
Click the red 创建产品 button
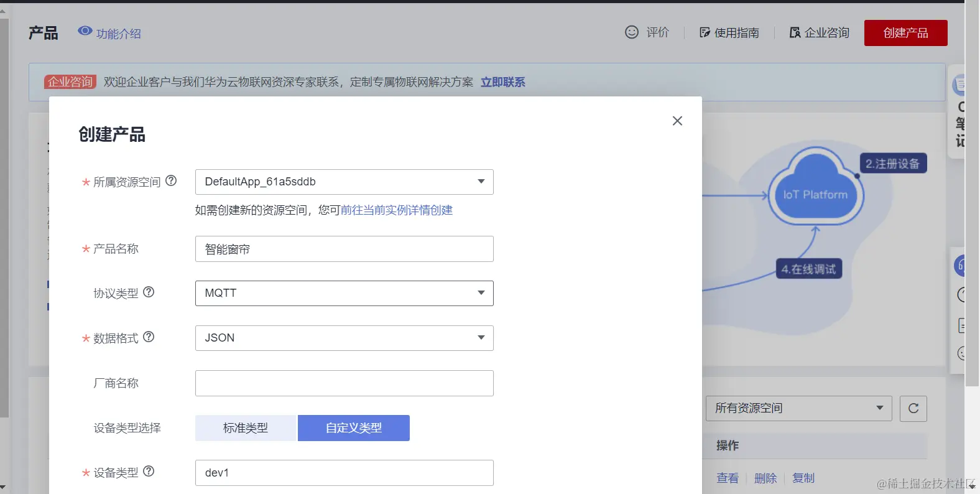[905, 33]
